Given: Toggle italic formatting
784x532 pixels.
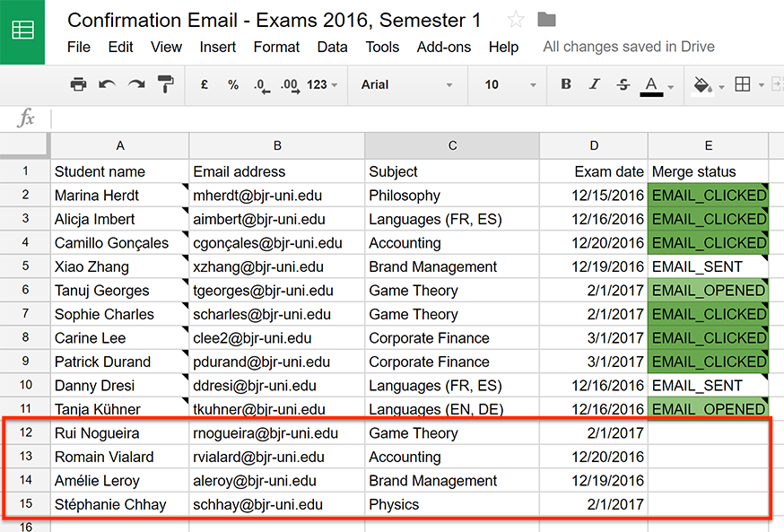Looking at the screenshot, I should 594,84.
